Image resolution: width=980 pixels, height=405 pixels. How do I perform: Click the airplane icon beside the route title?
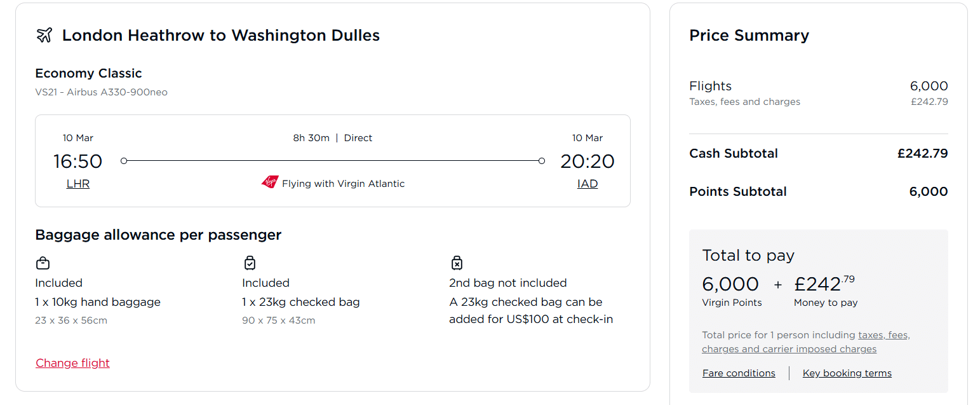click(44, 36)
